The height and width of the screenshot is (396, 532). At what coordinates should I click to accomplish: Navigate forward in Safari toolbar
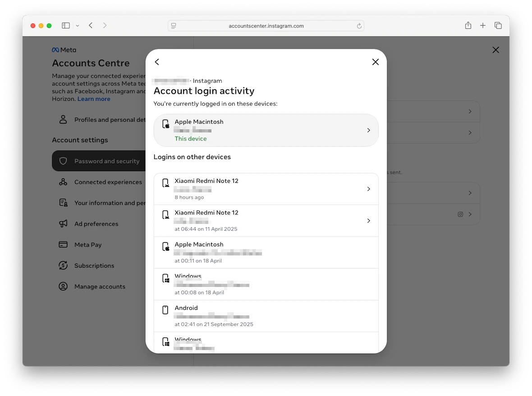[105, 25]
